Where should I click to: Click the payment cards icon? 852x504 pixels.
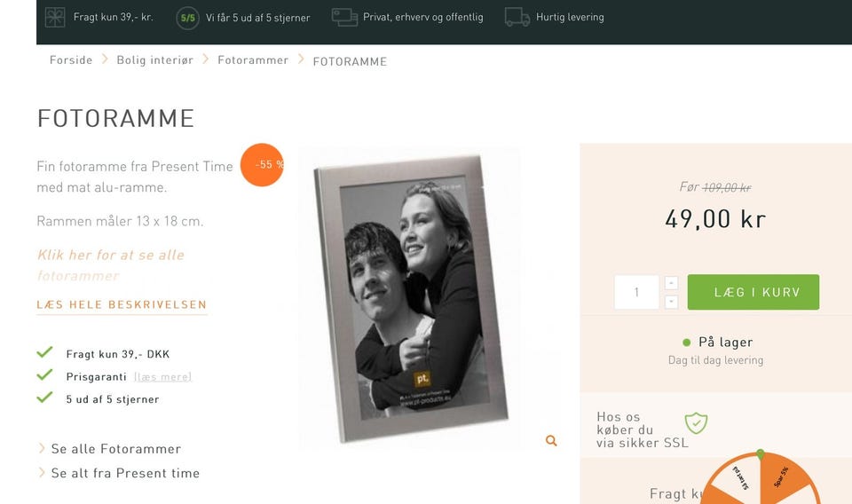(344, 18)
